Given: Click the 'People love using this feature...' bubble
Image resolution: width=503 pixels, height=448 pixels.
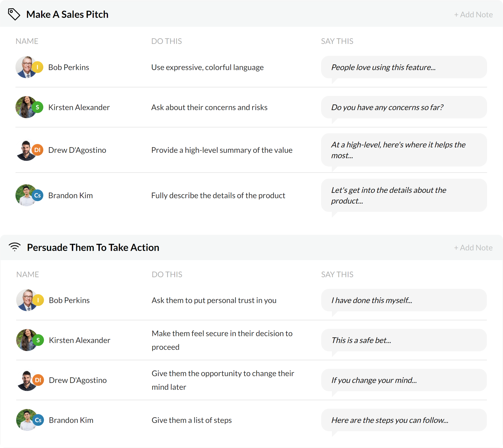Looking at the screenshot, I should click(404, 67).
